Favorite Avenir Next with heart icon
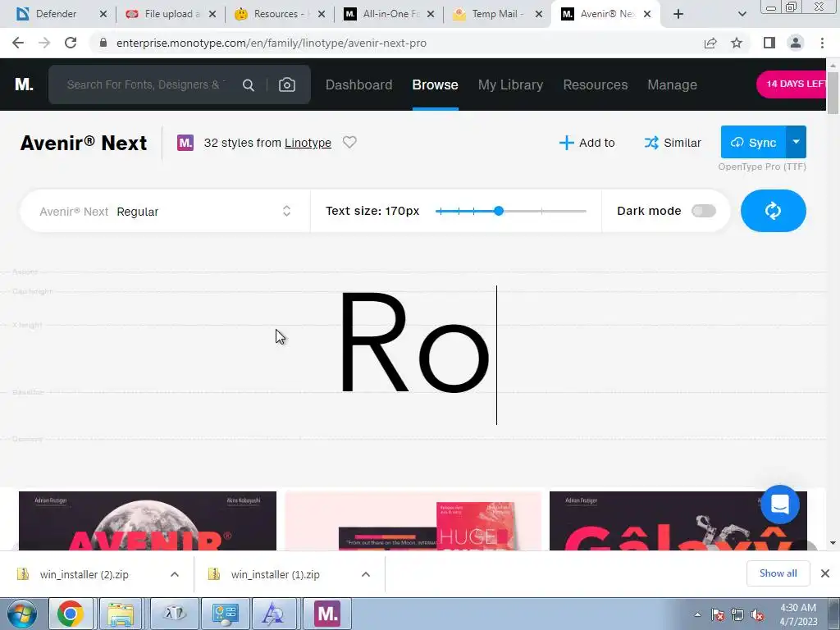 (349, 143)
